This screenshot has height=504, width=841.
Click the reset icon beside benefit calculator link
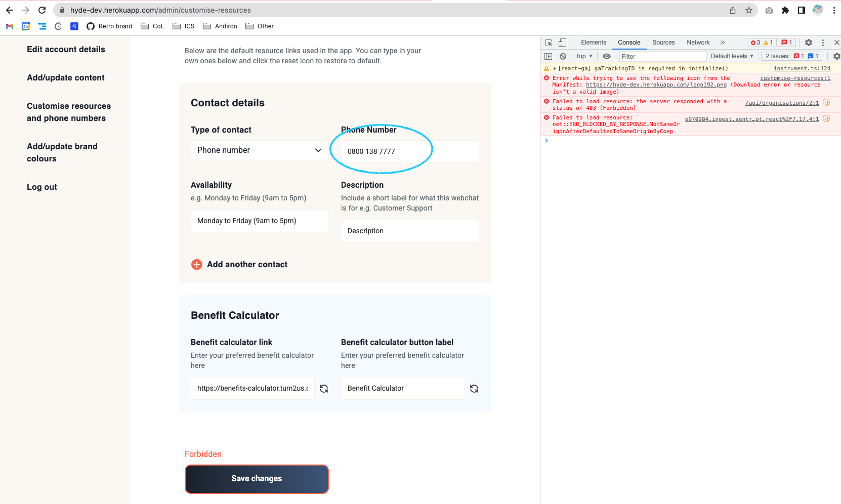coord(324,388)
